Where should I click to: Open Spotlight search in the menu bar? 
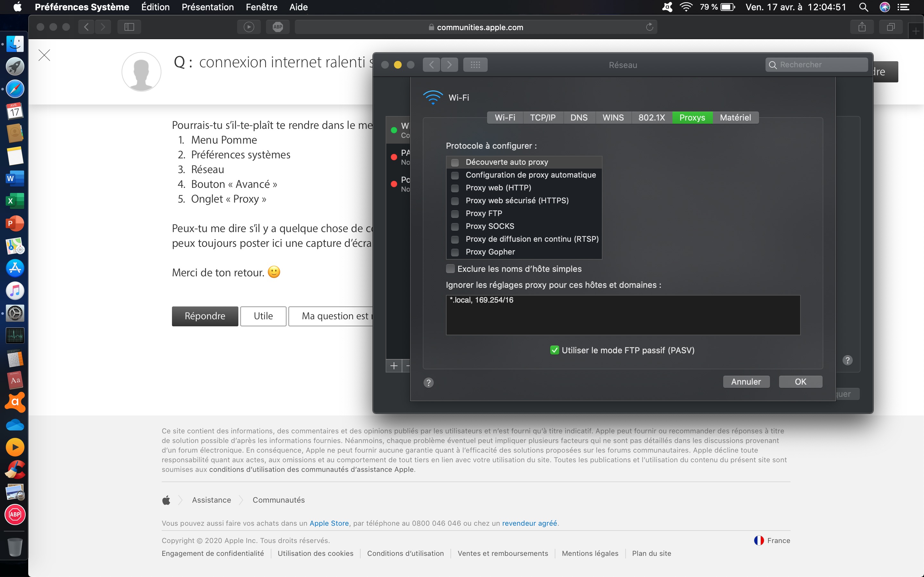863,7
